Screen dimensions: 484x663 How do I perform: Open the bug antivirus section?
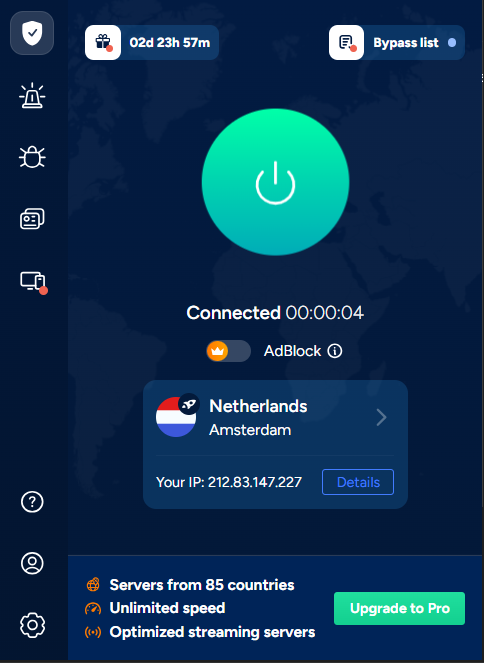click(32, 157)
